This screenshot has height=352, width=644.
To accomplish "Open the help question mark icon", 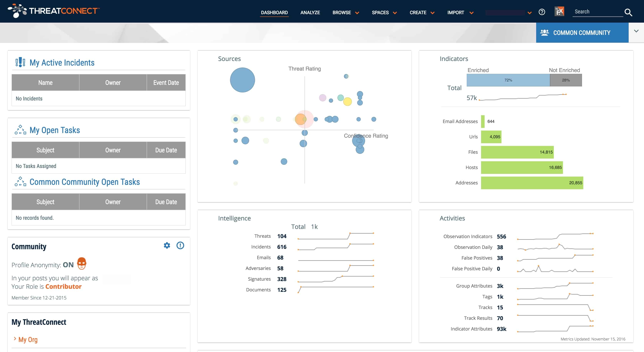I will 542,12.
